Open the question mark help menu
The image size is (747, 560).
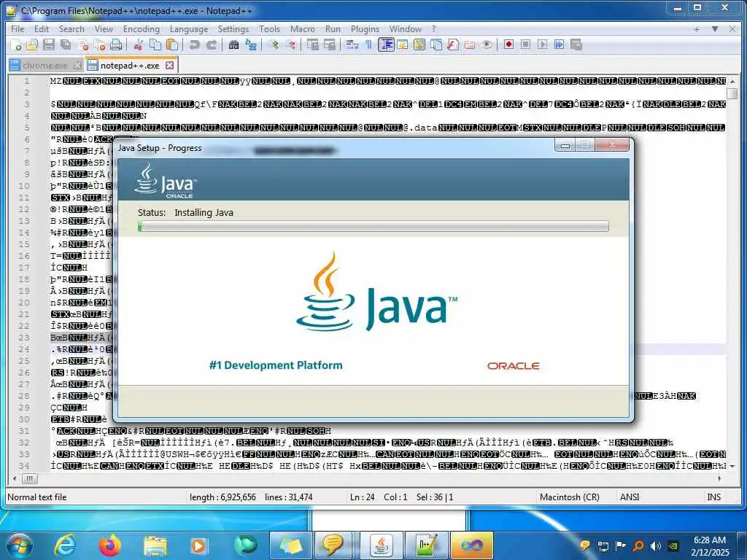pyautogui.click(x=433, y=29)
